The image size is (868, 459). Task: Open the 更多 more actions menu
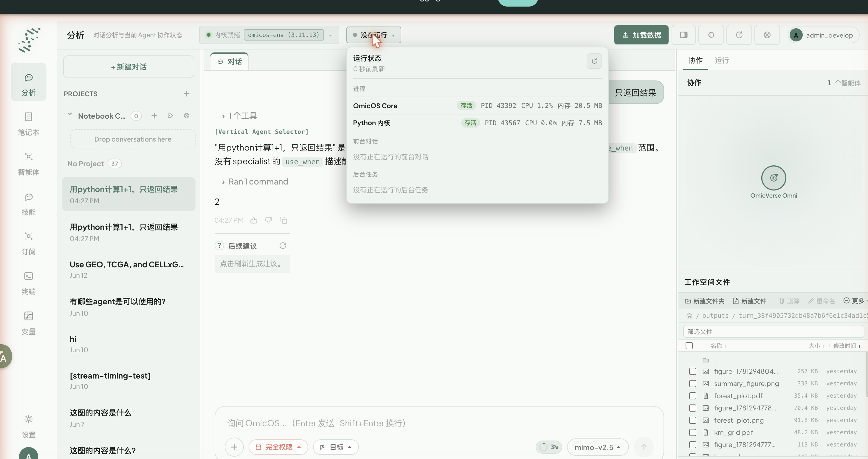coord(855,301)
